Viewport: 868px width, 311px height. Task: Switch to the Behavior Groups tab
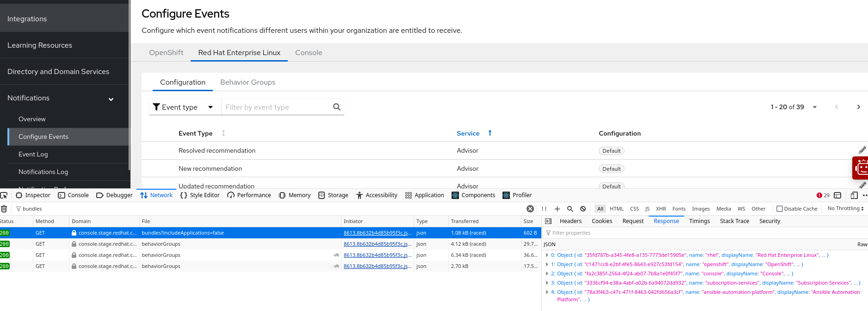click(x=248, y=82)
